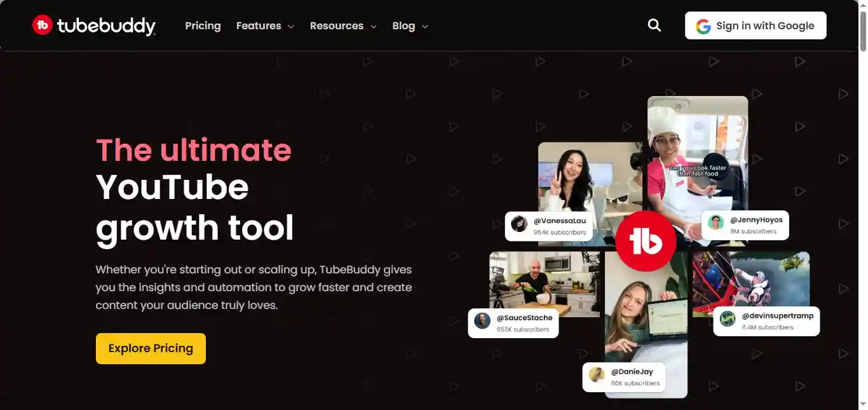Click the page's vertical scrollbar
Image resolution: width=868 pixels, height=410 pixels.
coord(862,205)
